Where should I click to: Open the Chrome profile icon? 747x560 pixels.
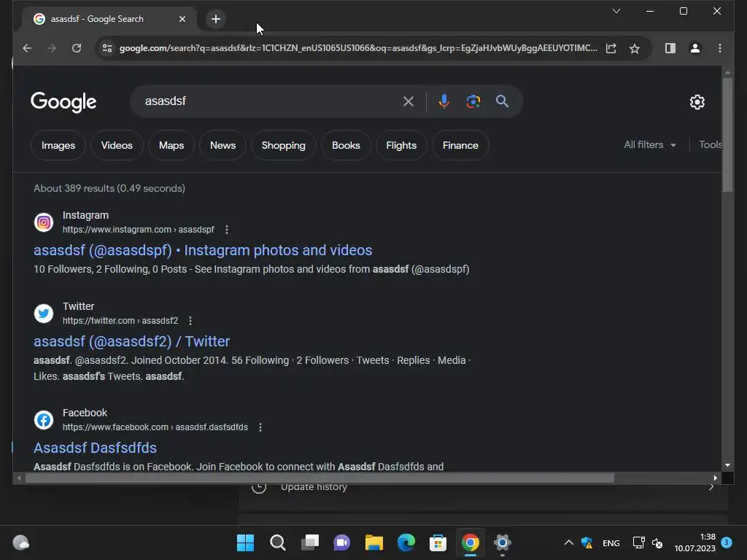(x=695, y=48)
